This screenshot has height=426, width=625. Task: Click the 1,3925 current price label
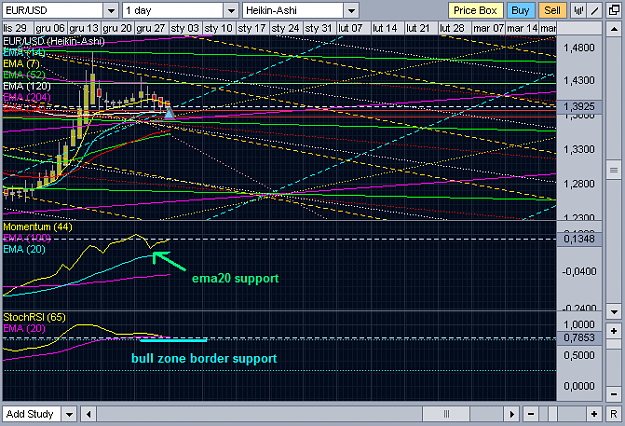579,106
